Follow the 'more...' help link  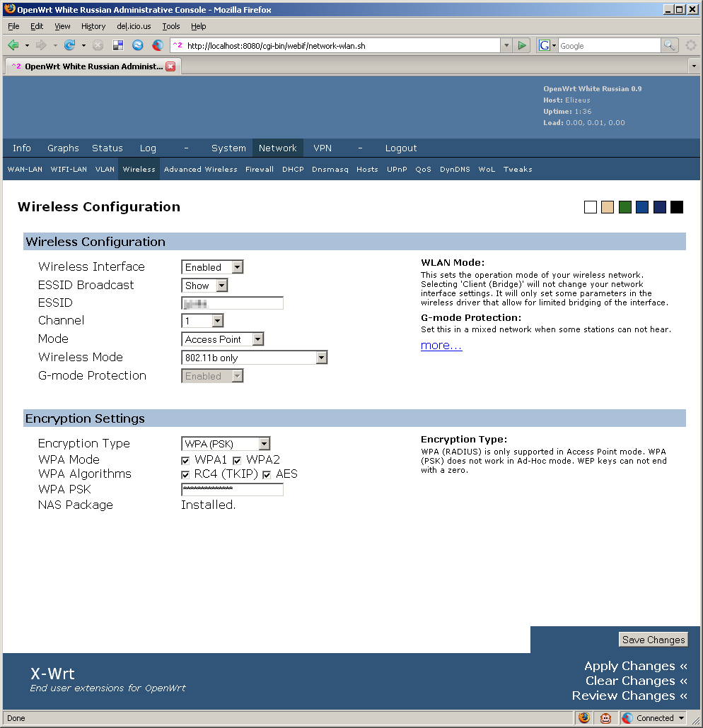coord(441,346)
